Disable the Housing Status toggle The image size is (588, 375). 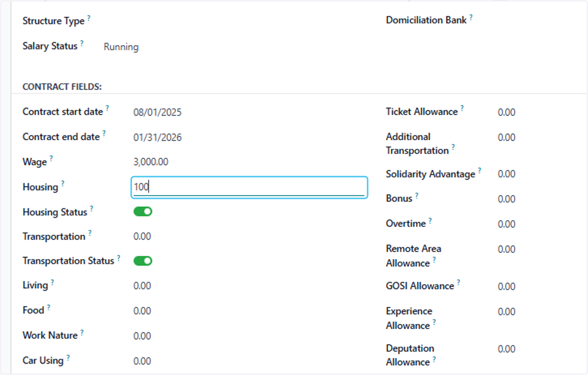point(143,212)
